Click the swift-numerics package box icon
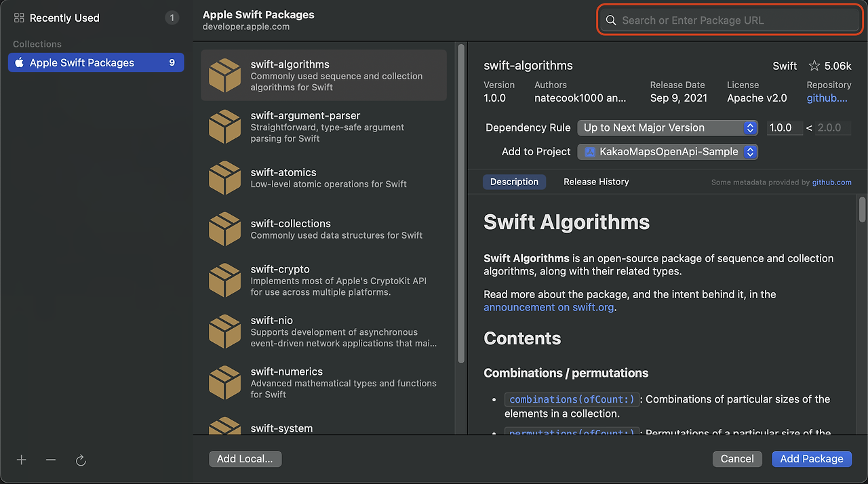 point(224,382)
